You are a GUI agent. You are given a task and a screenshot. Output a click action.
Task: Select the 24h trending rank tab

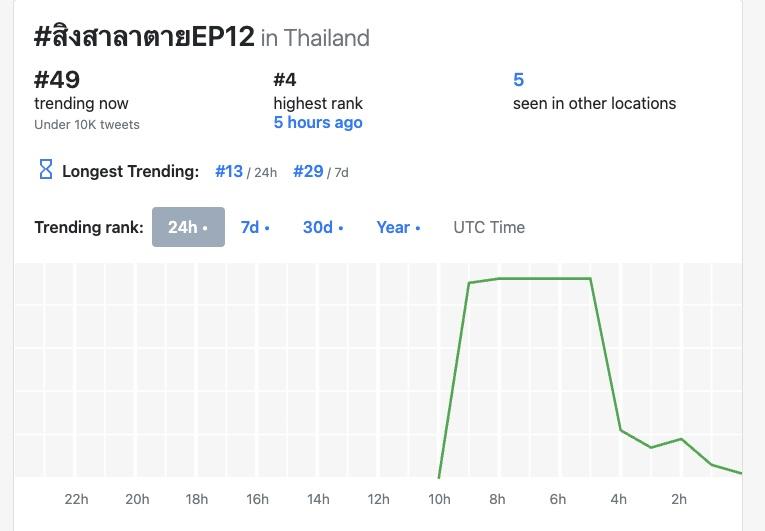pos(188,227)
